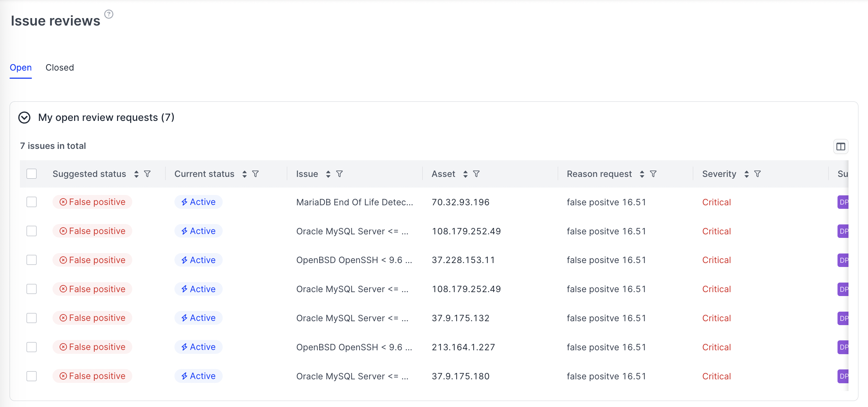
Task: Toggle the select-all checkbox in table header
Action: click(x=32, y=174)
